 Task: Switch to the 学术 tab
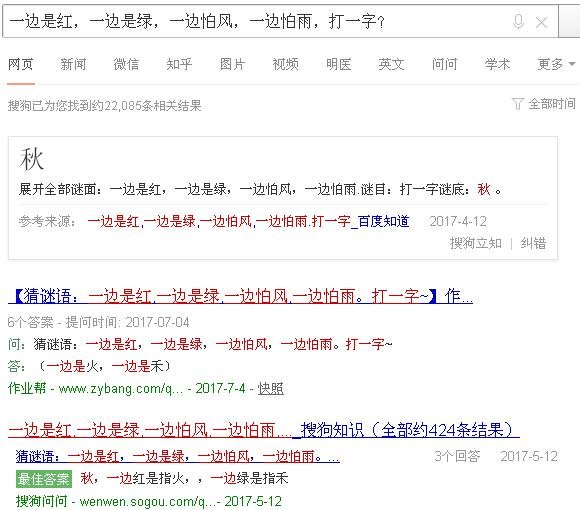pos(497,64)
